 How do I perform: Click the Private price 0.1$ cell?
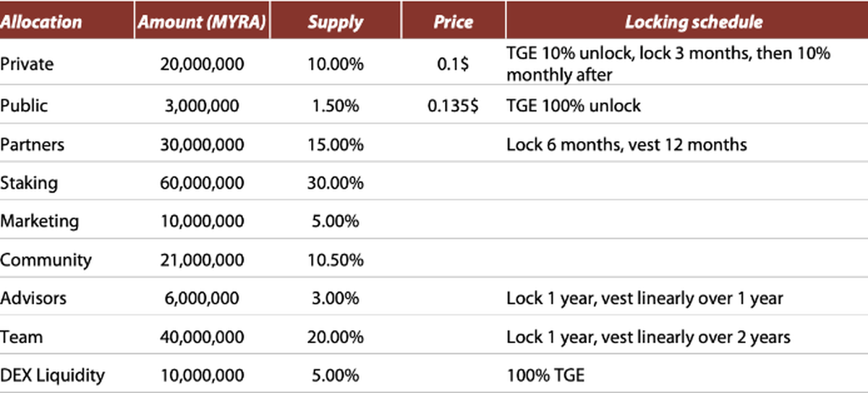click(452, 64)
